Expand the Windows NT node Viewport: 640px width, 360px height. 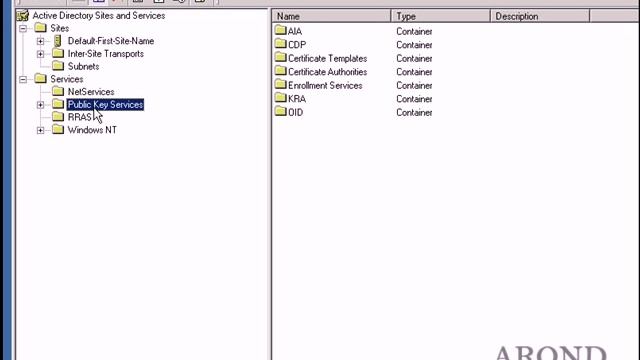pyautogui.click(x=40, y=130)
